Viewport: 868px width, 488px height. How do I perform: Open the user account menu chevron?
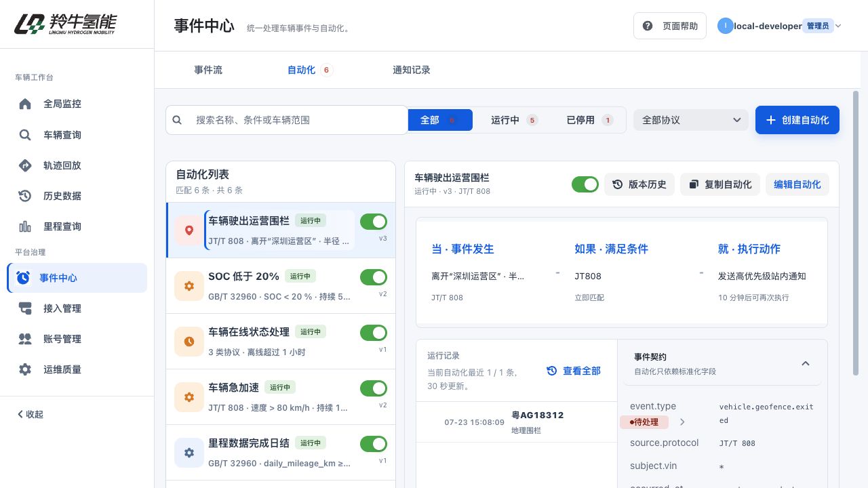click(838, 26)
